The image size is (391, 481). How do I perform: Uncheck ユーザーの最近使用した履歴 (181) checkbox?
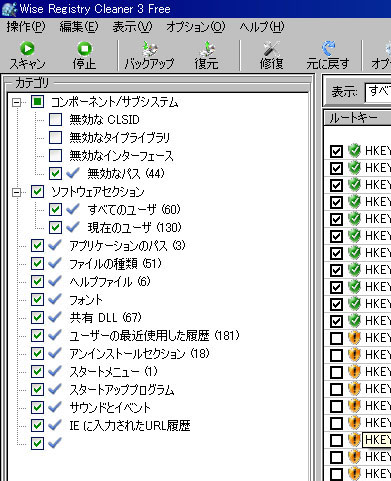click(37, 336)
